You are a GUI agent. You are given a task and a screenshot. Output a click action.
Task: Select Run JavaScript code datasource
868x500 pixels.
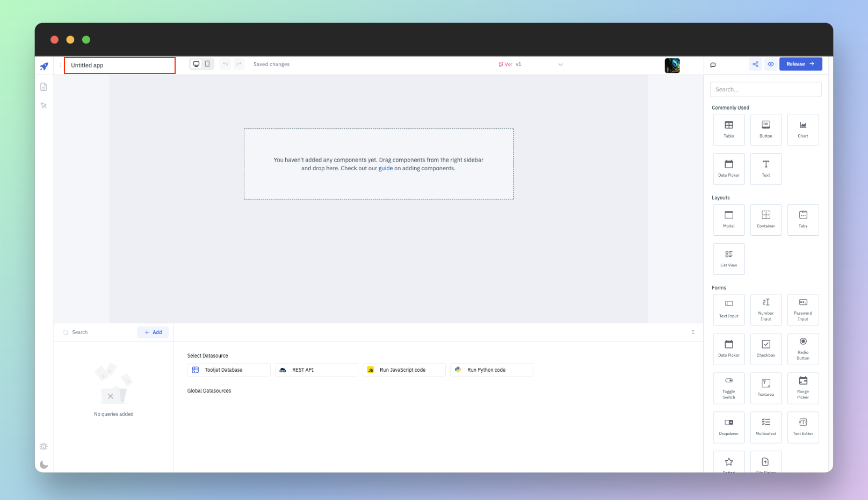point(404,370)
